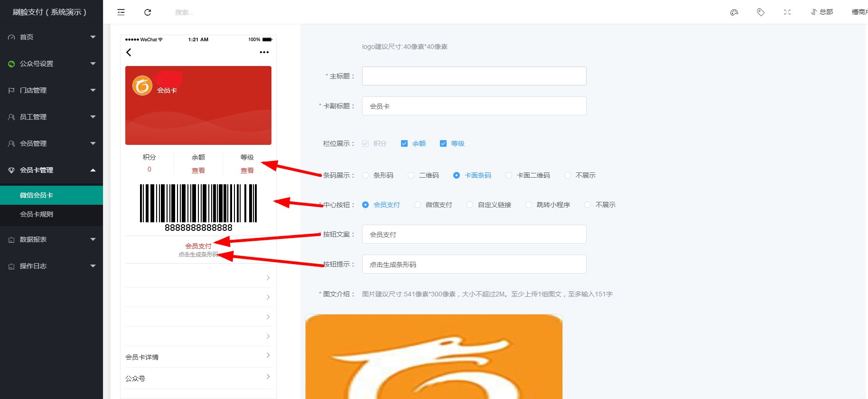This screenshot has width=868, height=399.
Task: Expand the 操作日志 sidebar menu arrow
Action: (x=93, y=266)
